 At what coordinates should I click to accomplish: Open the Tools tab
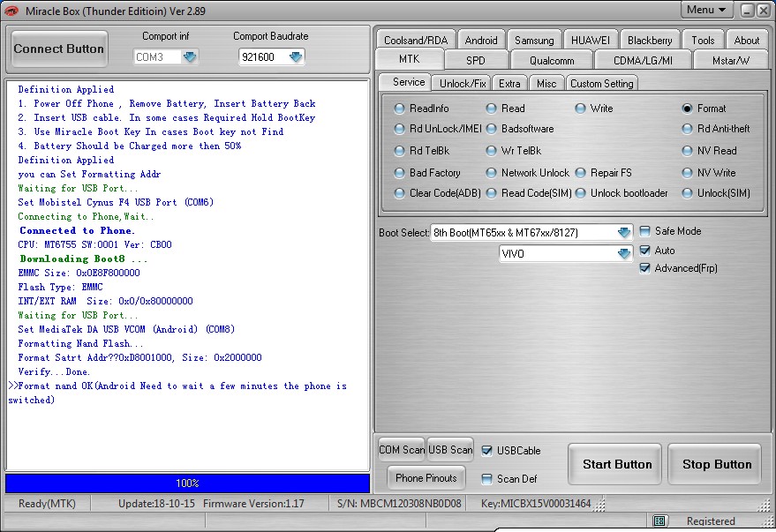click(x=703, y=40)
